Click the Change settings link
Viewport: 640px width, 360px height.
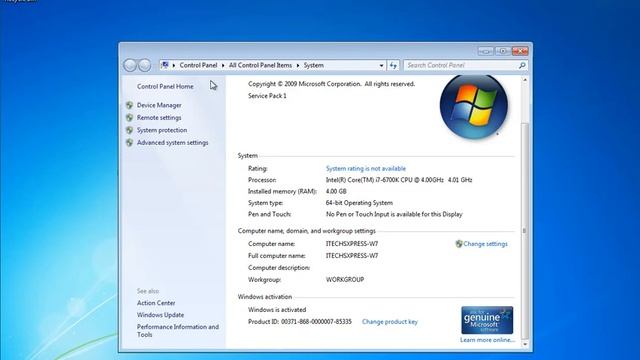pyautogui.click(x=485, y=244)
